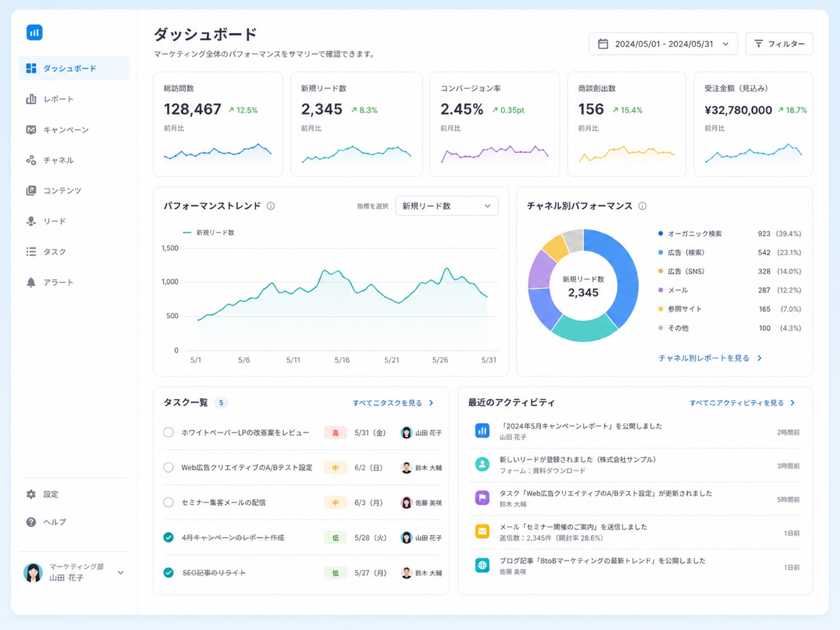Image resolution: width=840 pixels, height=630 pixels.
Task: Click the teal globe blog activity icon
Action: (x=482, y=565)
